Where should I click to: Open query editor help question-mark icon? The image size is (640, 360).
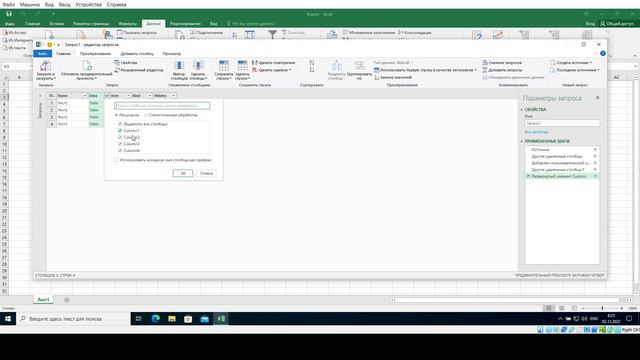click(x=603, y=53)
